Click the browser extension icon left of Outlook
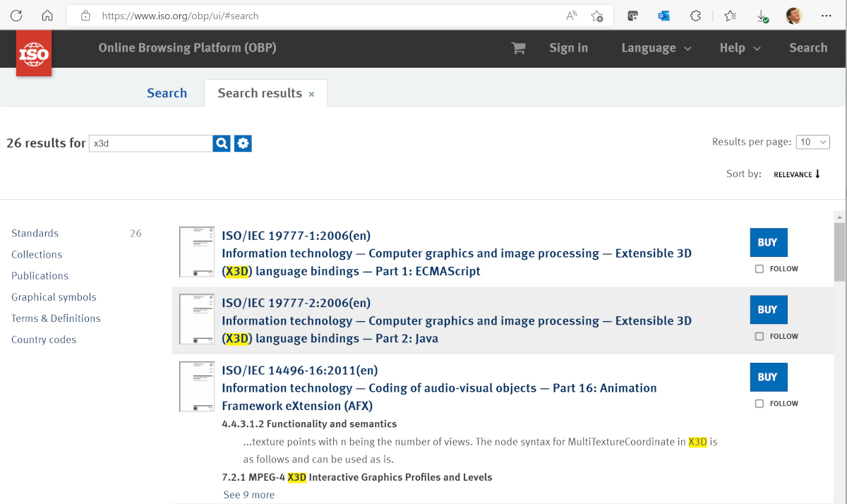This screenshot has width=847, height=504. tap(633, 16)
